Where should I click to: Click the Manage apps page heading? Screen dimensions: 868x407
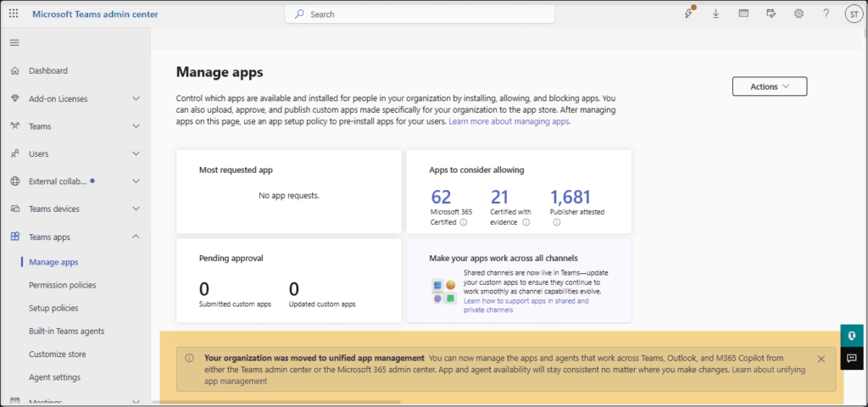point(220,71)
